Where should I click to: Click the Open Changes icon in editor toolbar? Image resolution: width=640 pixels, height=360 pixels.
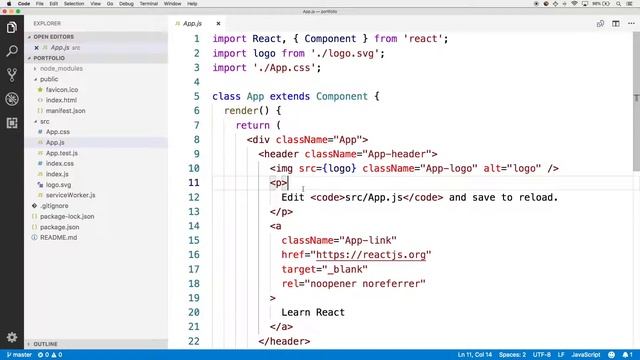click(x=600, y=24)
